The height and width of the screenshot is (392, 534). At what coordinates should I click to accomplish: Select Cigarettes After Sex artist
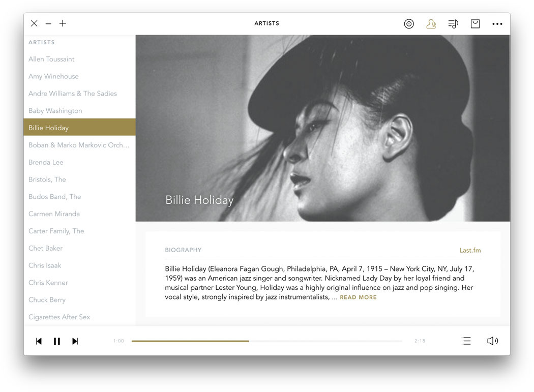(59, 317)
